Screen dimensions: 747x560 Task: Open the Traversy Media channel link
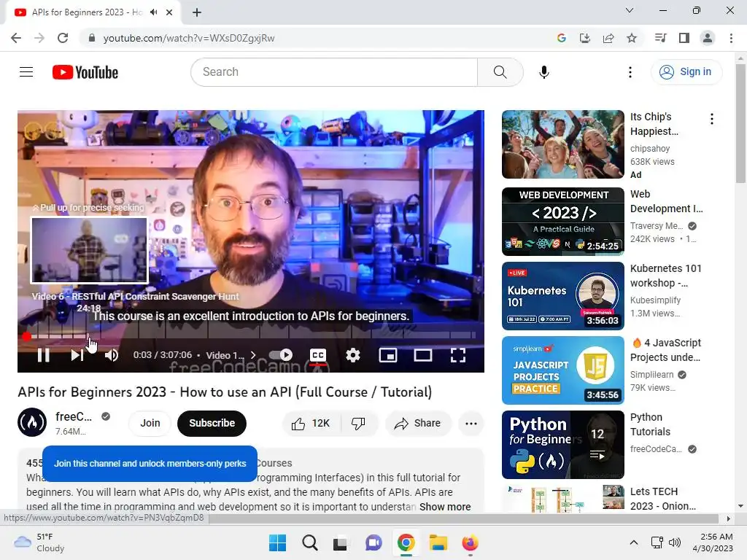657,226
